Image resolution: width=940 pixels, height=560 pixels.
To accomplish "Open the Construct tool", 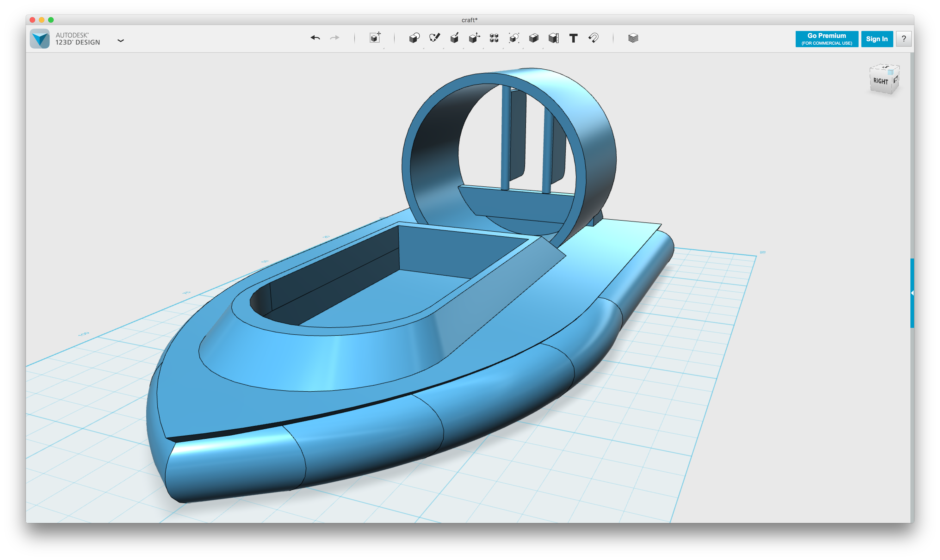I will pos(454,38).
